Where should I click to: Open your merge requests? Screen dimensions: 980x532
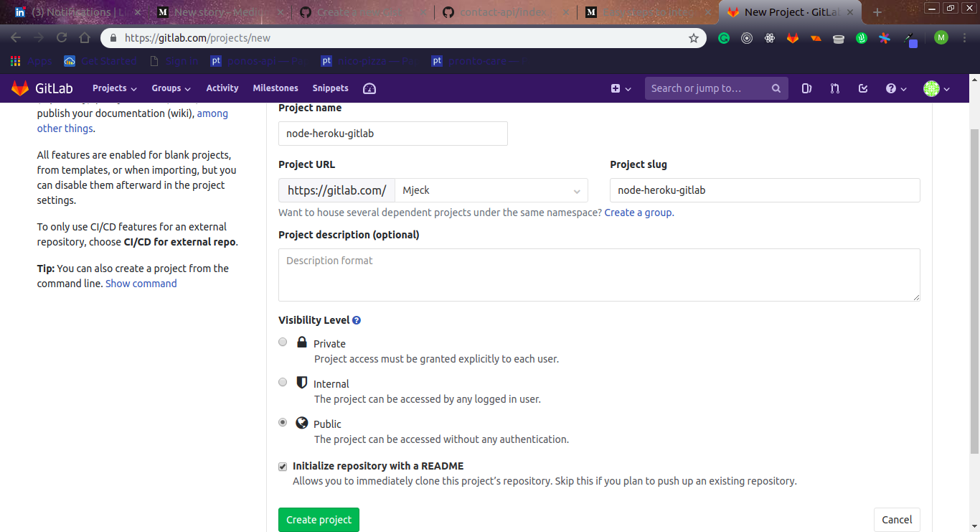point(834,88)
